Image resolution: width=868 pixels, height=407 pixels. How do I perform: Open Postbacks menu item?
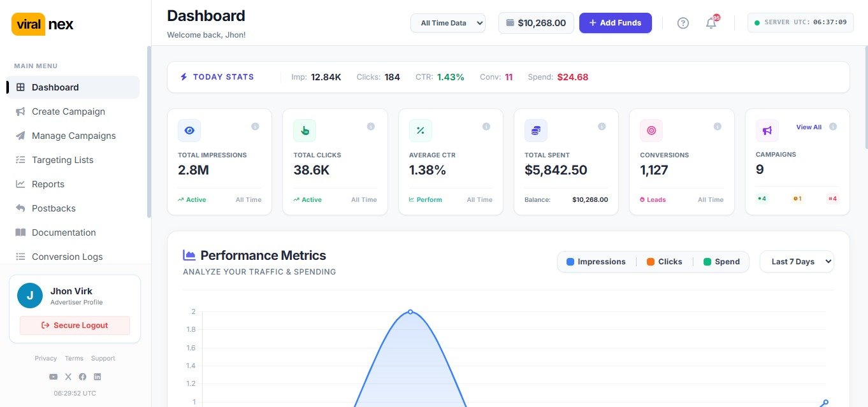pos(73,208)
